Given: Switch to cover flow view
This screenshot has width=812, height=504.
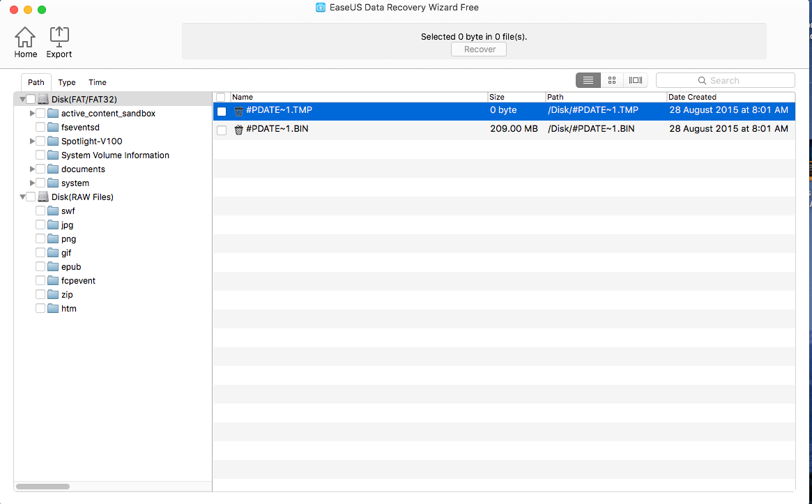Looking at the screenshot, I should click(636, 80).
